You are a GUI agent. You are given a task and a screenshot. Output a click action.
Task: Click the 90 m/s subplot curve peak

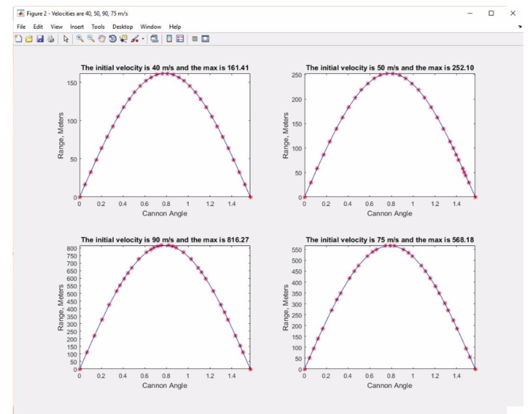(x=164, y=244)
